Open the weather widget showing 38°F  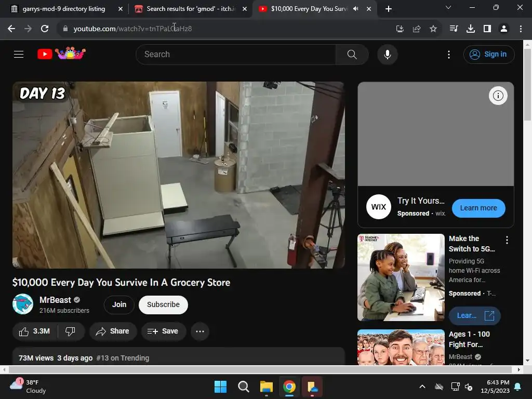[x=28, y=387]
